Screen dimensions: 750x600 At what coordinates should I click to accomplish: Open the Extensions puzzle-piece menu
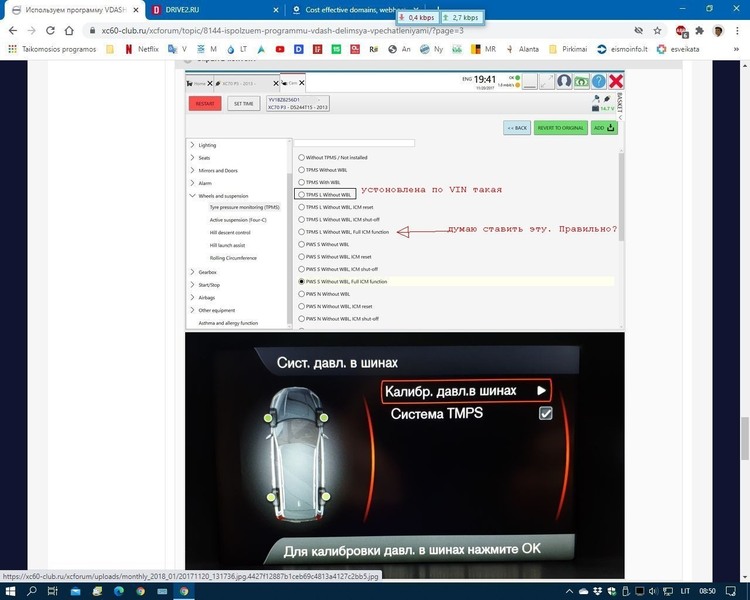[x=699, y=31]
